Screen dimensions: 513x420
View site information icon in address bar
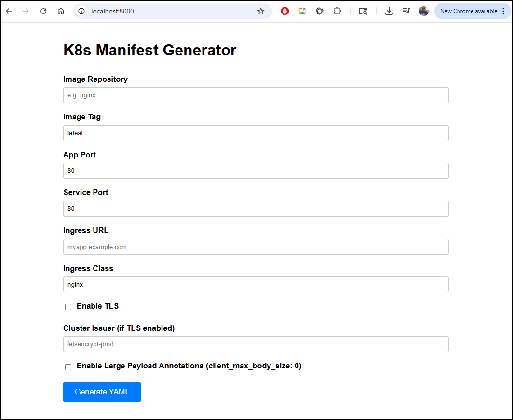82,11
